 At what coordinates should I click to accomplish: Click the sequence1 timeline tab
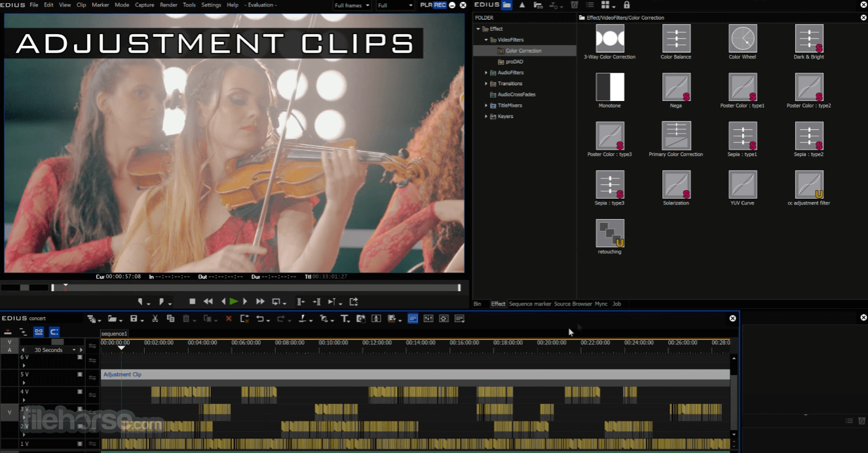point(114,334)
